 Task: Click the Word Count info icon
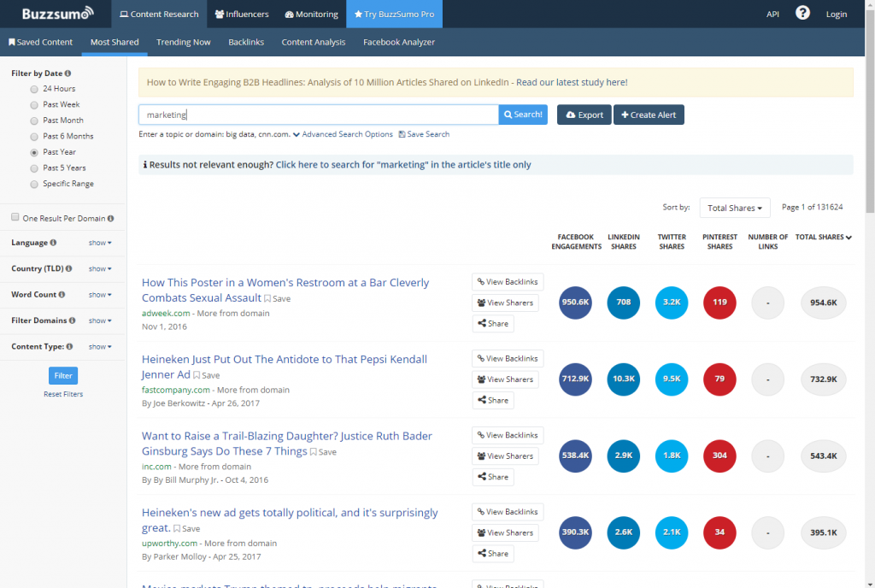62,294
